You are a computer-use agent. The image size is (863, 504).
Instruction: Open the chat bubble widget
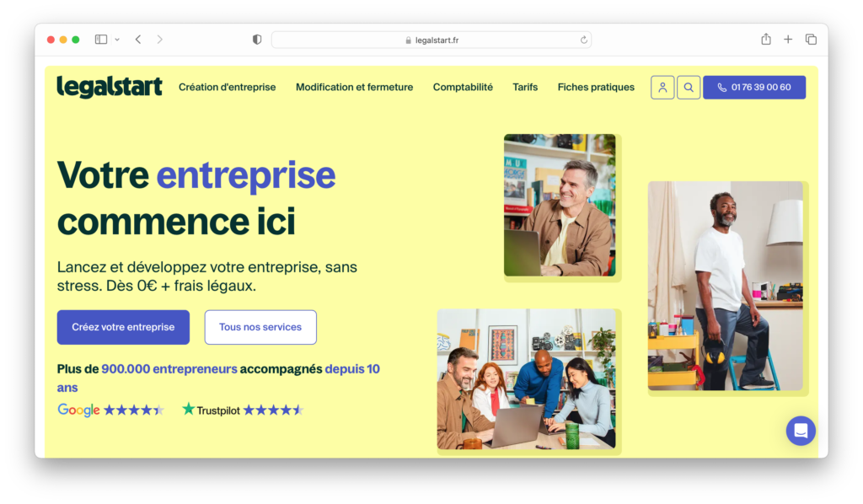pyautogui.click(x=801, y=431)
